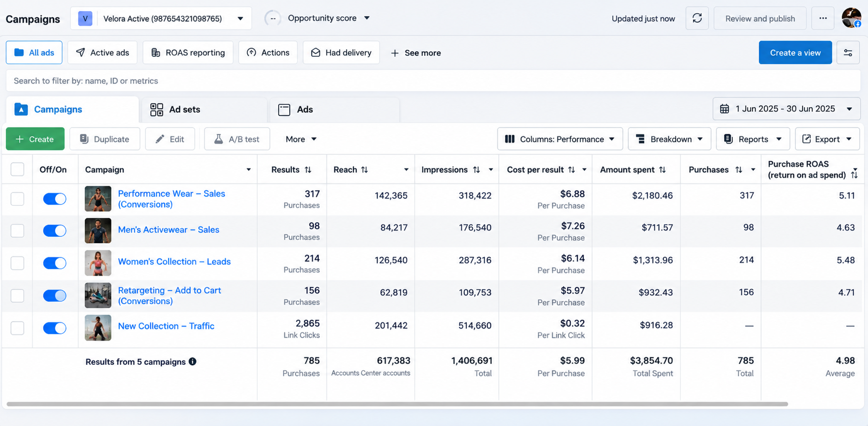Sort by Reach column arrows

(364, 170)
